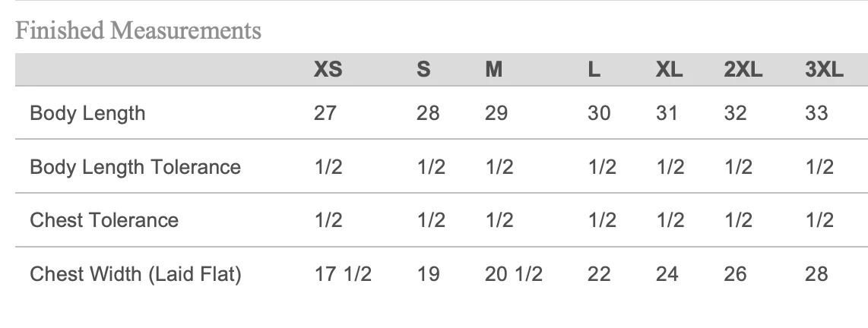Viewport: 868px width, 328px height.
Task: Select the 3XL chest width value 28
Action: click(816, 273)
